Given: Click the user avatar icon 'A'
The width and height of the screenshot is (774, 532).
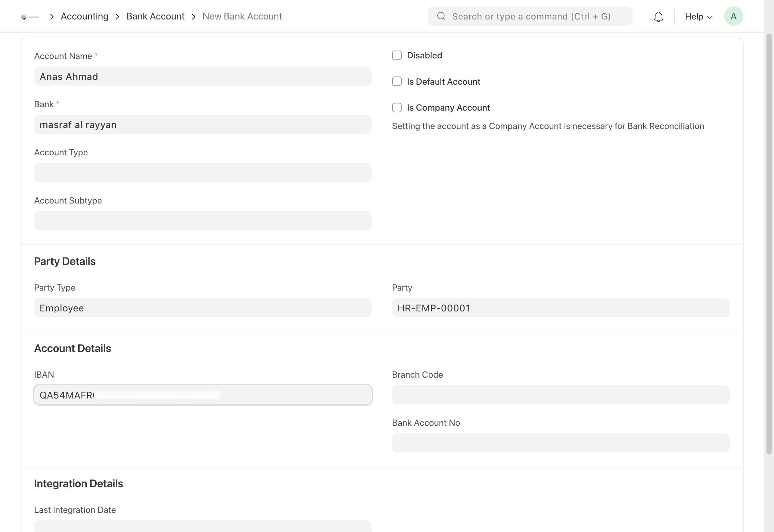Looking at the screenshot, I should pyautogui.click(x=733, y=16).
